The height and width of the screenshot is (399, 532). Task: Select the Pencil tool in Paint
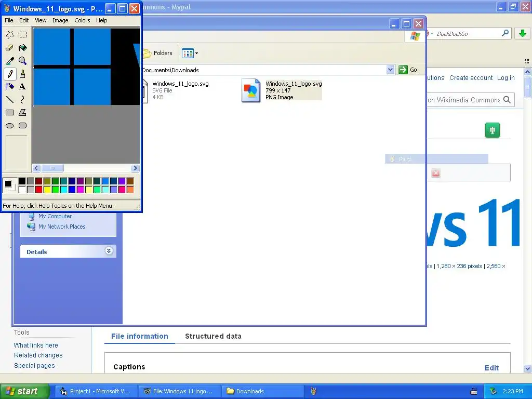[x=10, y=74]
